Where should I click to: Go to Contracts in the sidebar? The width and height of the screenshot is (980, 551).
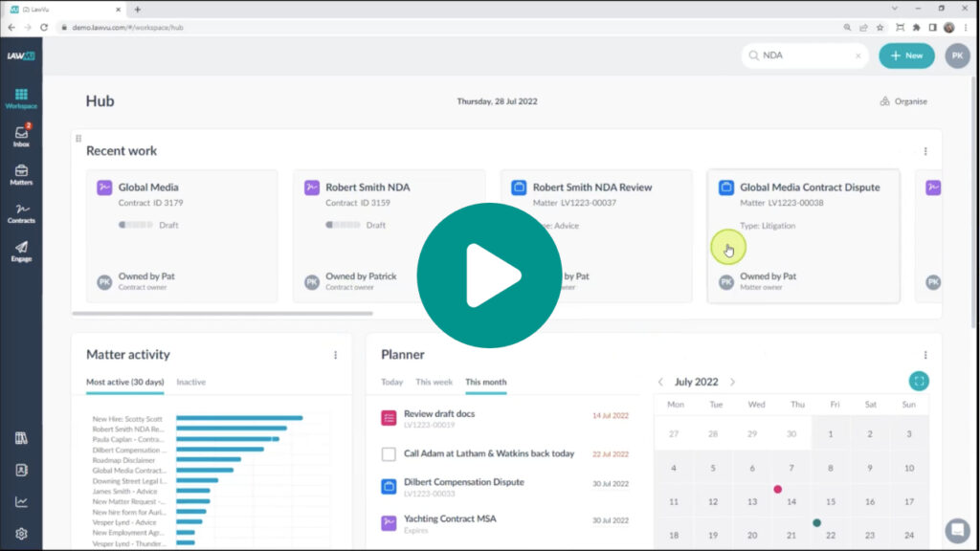point(21,213)
